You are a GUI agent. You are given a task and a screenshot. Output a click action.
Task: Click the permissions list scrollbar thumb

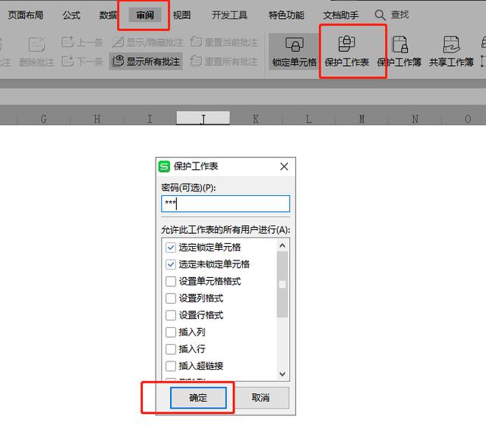[x=282, y=285]
